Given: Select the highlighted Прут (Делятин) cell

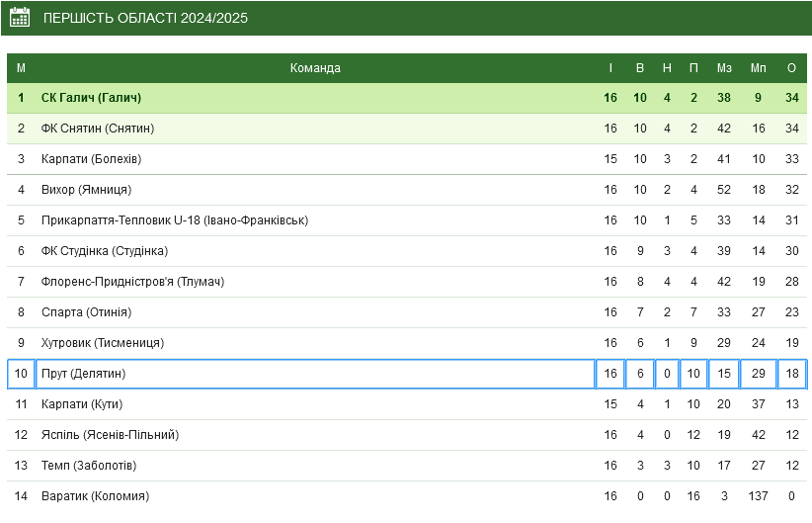Looking at the screenshot, I should [x=315, y=374].
